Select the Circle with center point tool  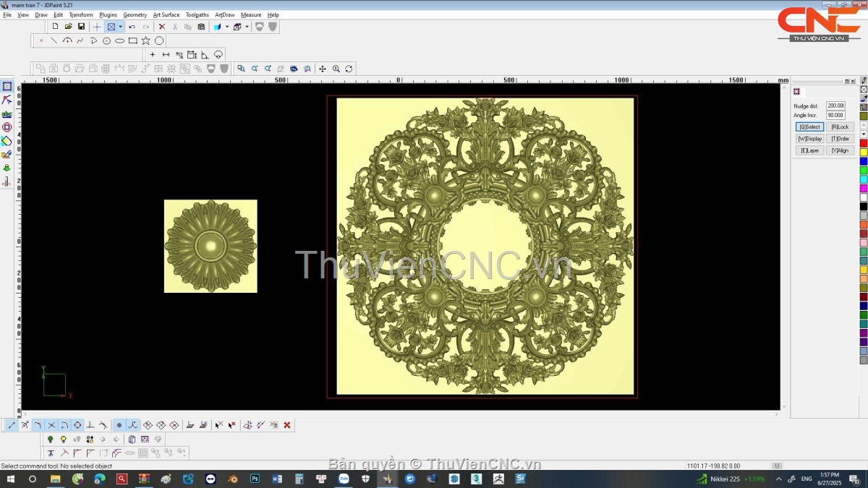pos(106,40)
